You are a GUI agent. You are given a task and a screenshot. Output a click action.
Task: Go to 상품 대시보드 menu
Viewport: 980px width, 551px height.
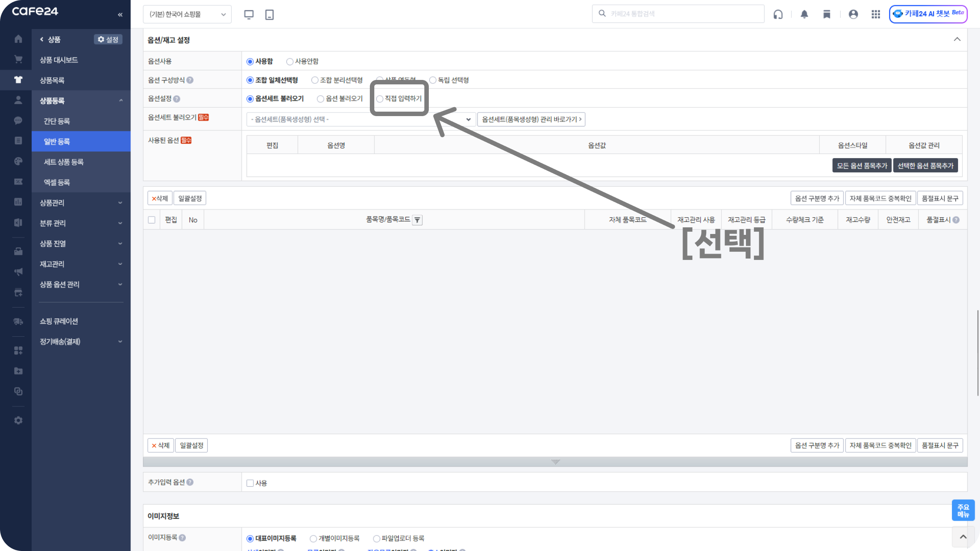click(59, 60)
